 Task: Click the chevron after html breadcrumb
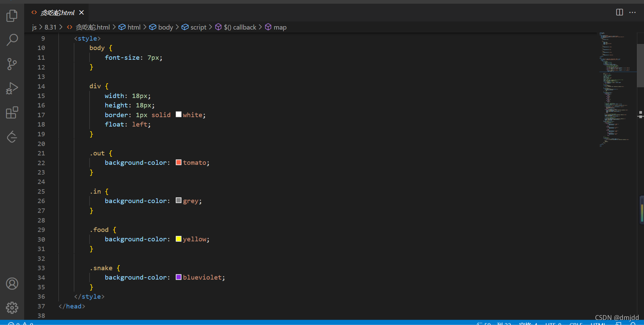point(145,27)
